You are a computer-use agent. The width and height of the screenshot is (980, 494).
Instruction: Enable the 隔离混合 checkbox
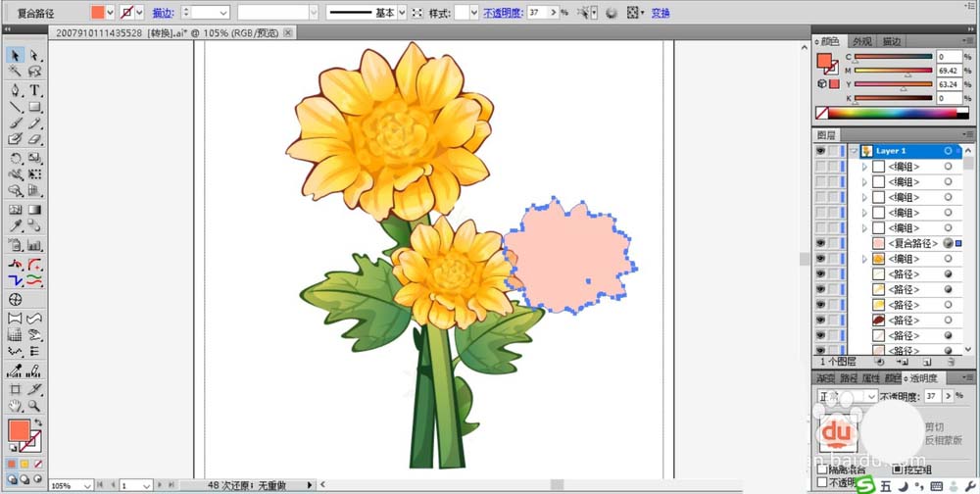822,469
